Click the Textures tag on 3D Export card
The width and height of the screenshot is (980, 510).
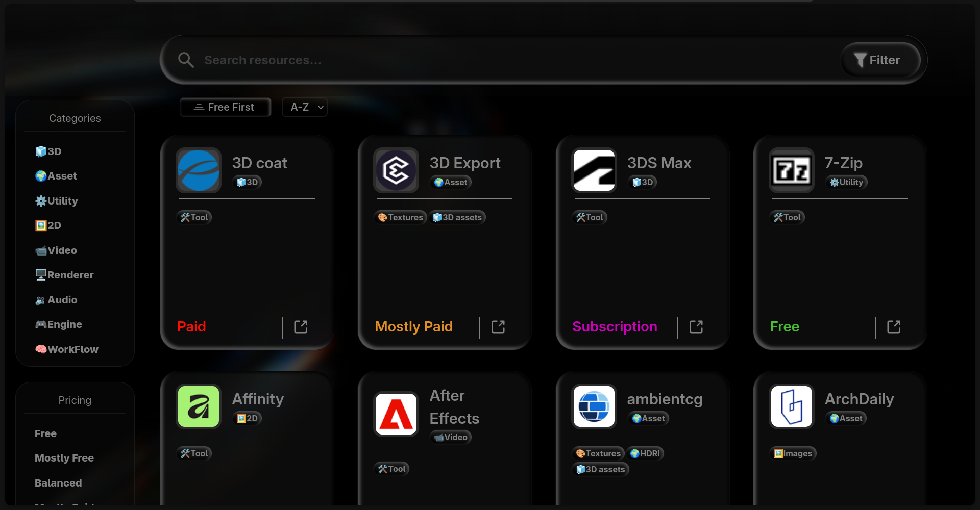click(401, 217)
